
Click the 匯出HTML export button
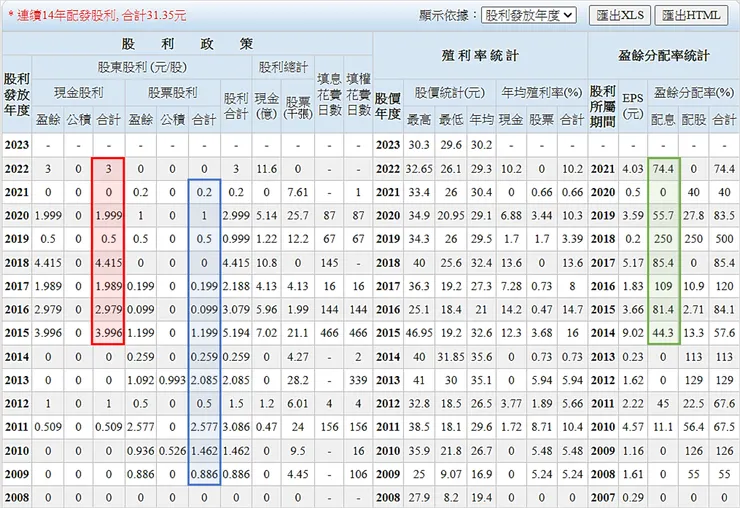(691, 16)
